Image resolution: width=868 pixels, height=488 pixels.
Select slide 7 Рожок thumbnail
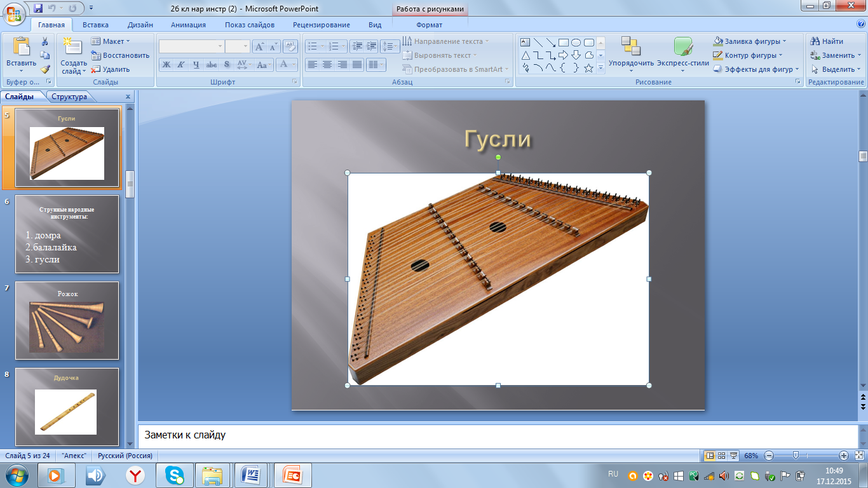(x=67, y=321)
